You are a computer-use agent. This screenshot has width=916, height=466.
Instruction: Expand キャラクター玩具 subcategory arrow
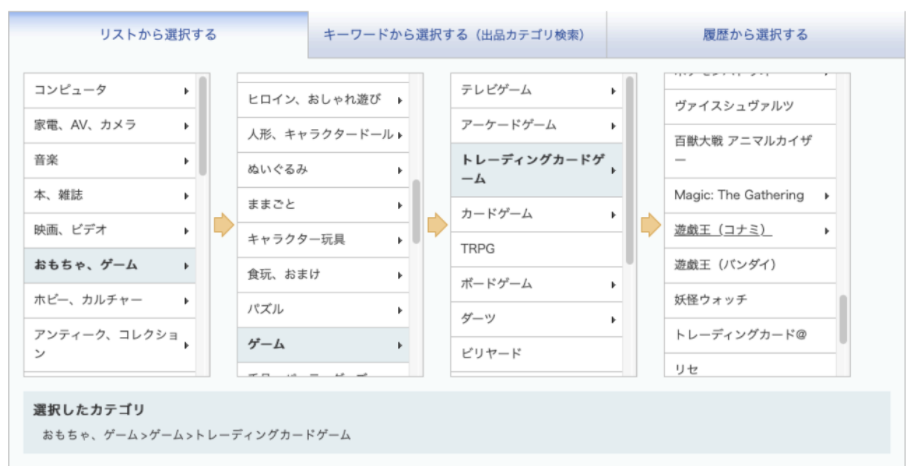400,240
